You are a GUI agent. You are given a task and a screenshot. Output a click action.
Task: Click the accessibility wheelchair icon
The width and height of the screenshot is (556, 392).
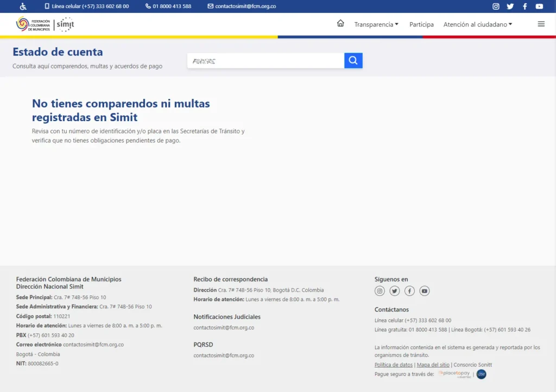point(23,7)
